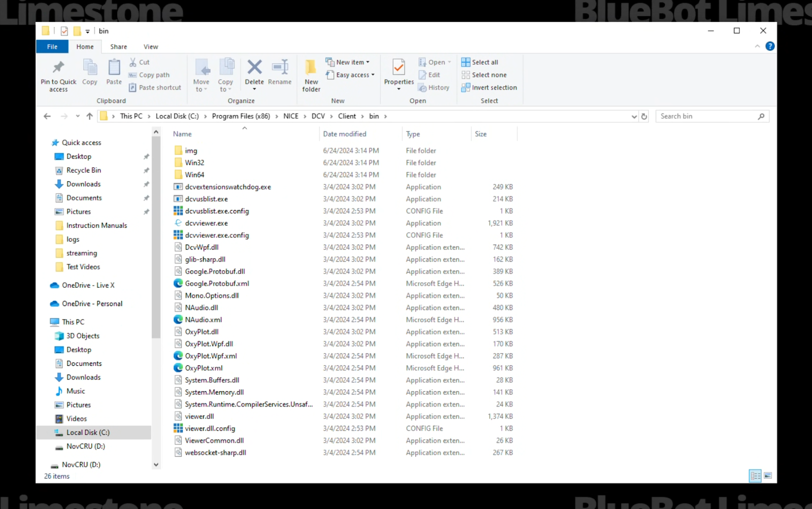Navigate to NICE breadcrumb segment
This screenshot has height=509, width=812.
coord(291,116)
